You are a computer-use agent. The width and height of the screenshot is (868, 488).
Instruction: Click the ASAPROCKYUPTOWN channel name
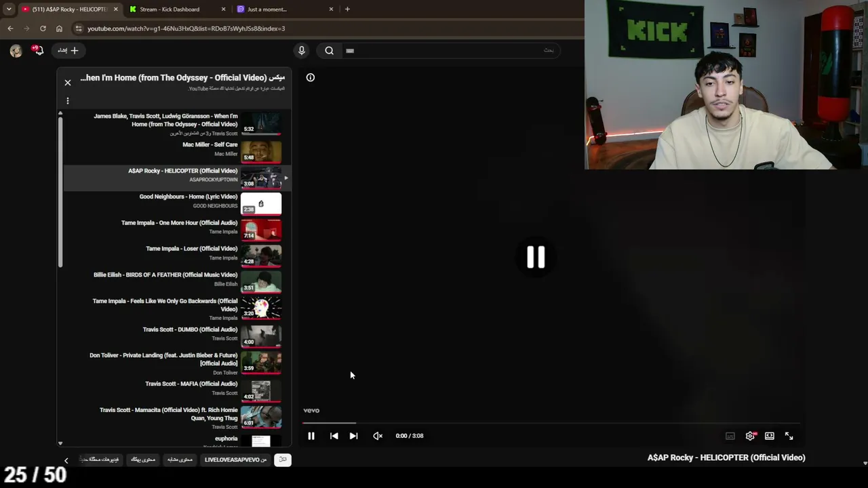(x=214, y=180)
